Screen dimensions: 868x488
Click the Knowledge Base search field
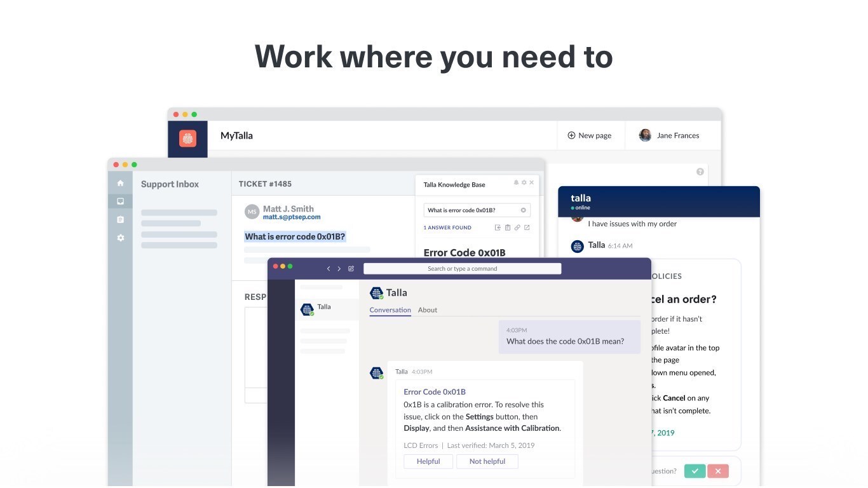click(477, 210)
